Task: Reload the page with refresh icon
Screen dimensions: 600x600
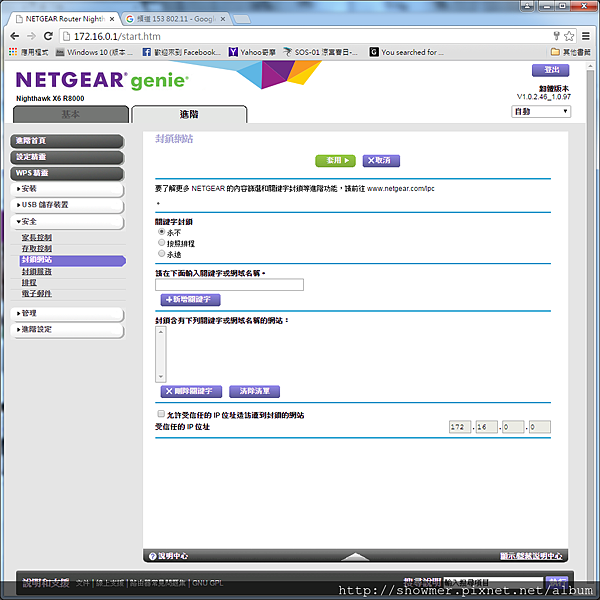Action: 48,36
